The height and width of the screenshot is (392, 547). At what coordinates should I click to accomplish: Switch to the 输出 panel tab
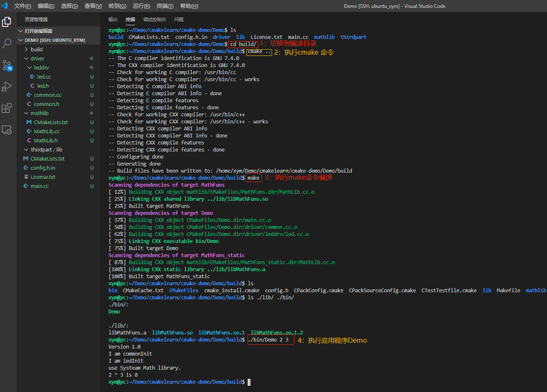pyautogui.click(x=113, y=19)
